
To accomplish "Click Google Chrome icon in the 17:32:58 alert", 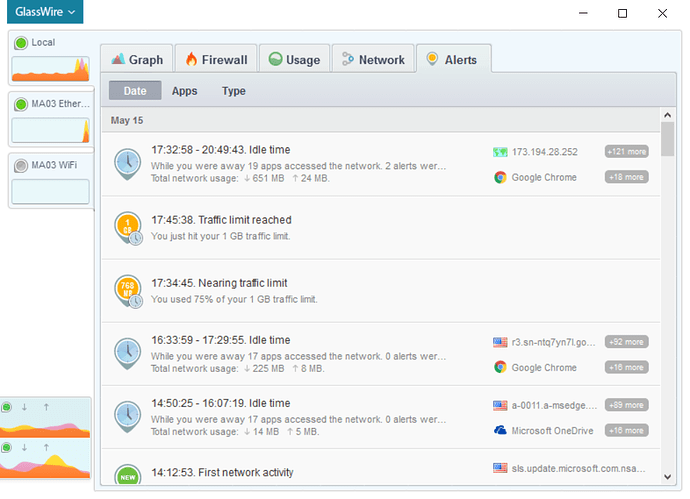I will (500, 177).
